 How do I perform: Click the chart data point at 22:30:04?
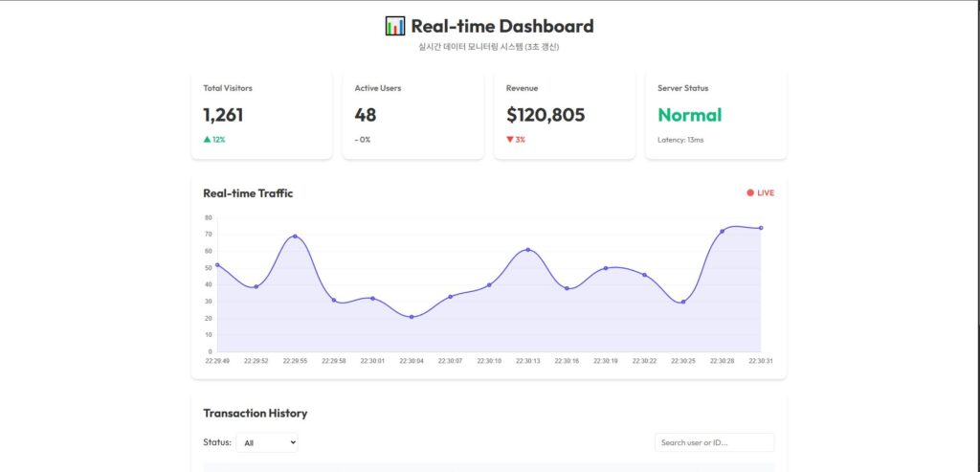(x=412, y=317)
